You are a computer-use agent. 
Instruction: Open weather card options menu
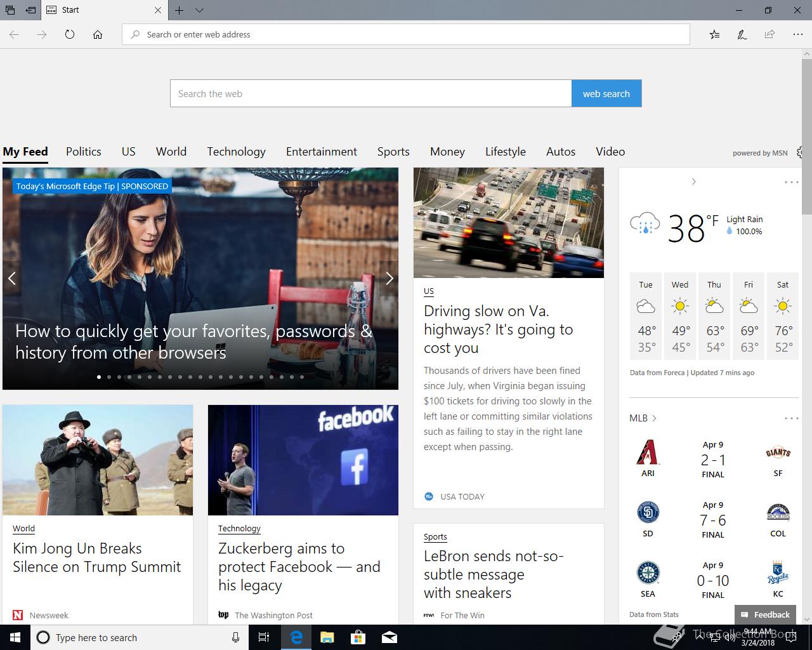(792, 182)
